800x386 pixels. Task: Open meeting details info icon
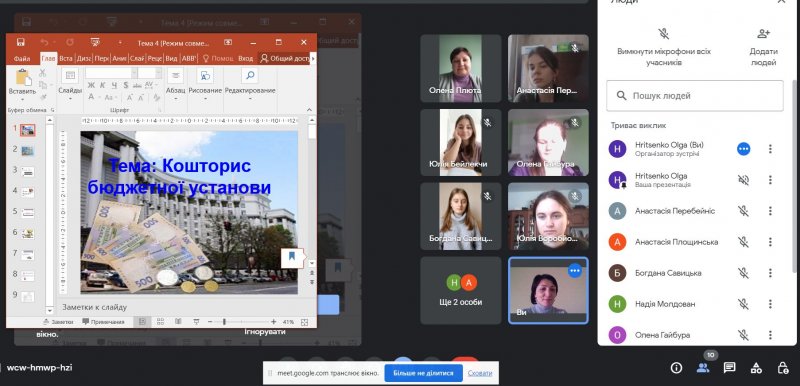coord(677,368)
